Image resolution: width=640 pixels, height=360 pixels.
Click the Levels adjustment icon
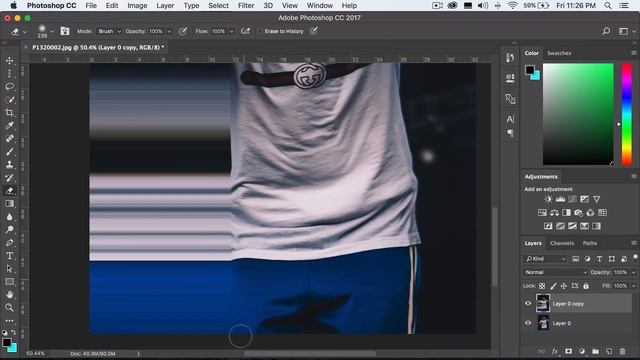pos(560,199)
